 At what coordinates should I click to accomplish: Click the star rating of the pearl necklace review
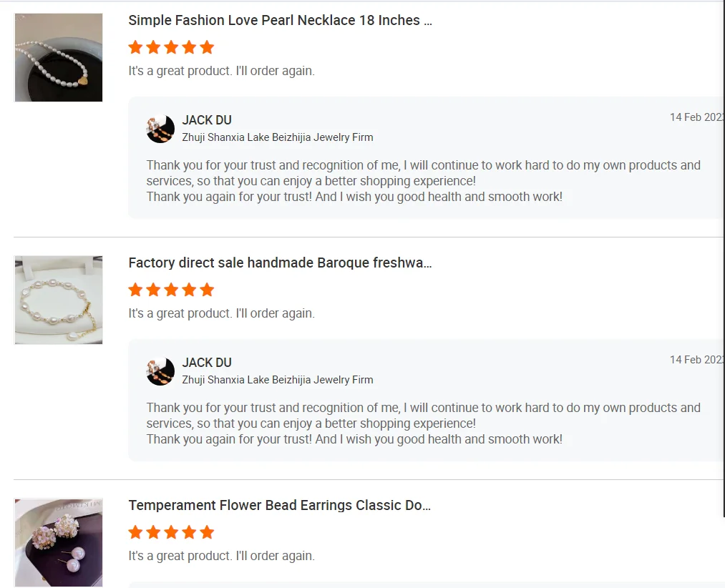pyautogui.click(x=171, y=47)
